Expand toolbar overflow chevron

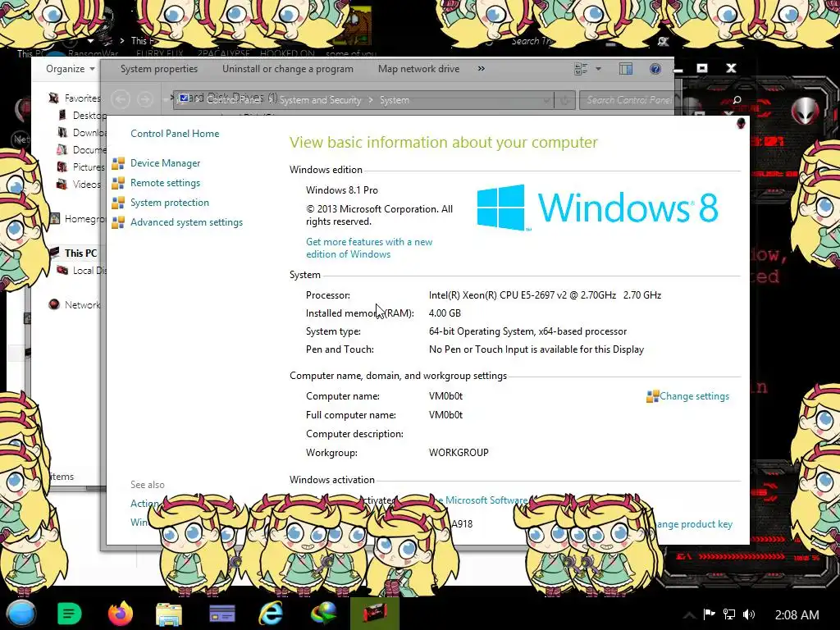pyautogui.click(x=481, y=69)
